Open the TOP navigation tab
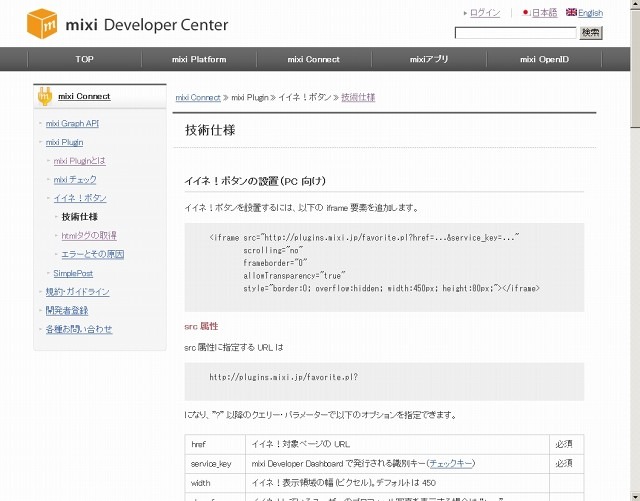This screenshot has height=501, width=640. coord(84,59)
